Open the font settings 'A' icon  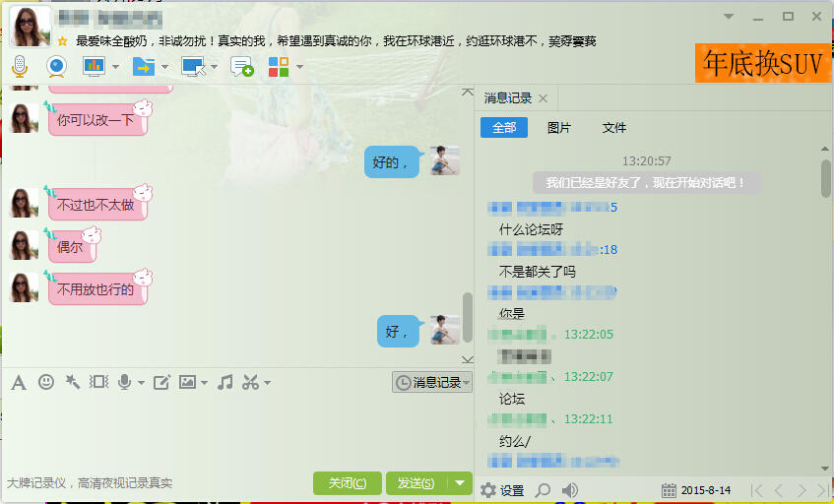click(18, 382)
